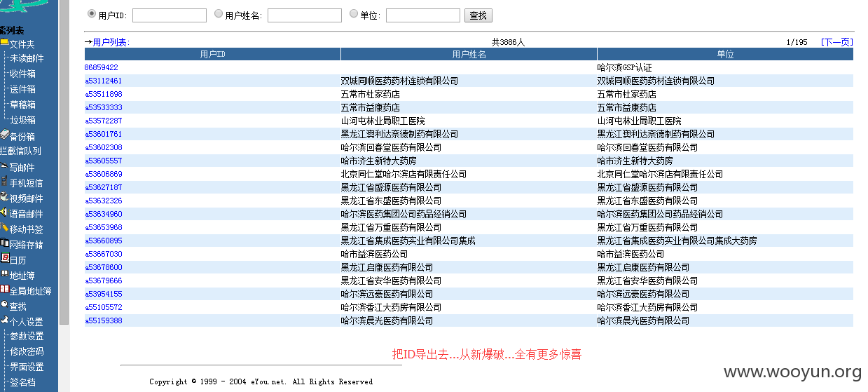
Task: Open user ID a53653968
Action: pos(104,227)
